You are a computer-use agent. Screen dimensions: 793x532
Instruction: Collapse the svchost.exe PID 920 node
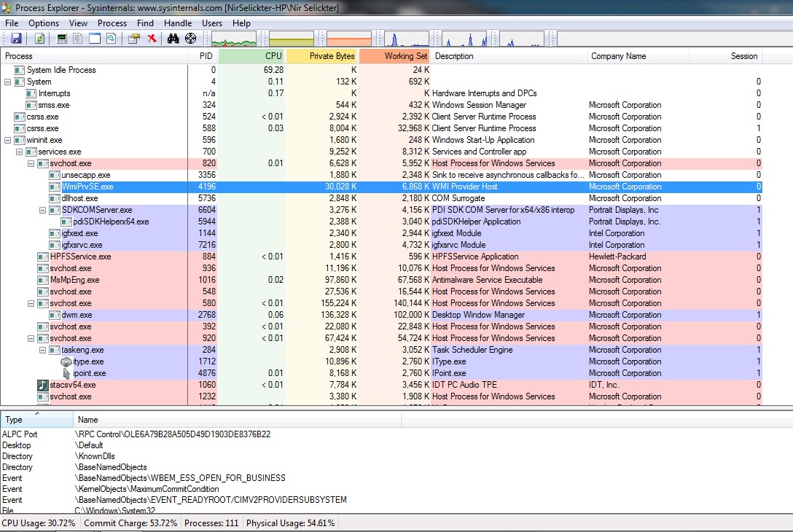(31, 338)
